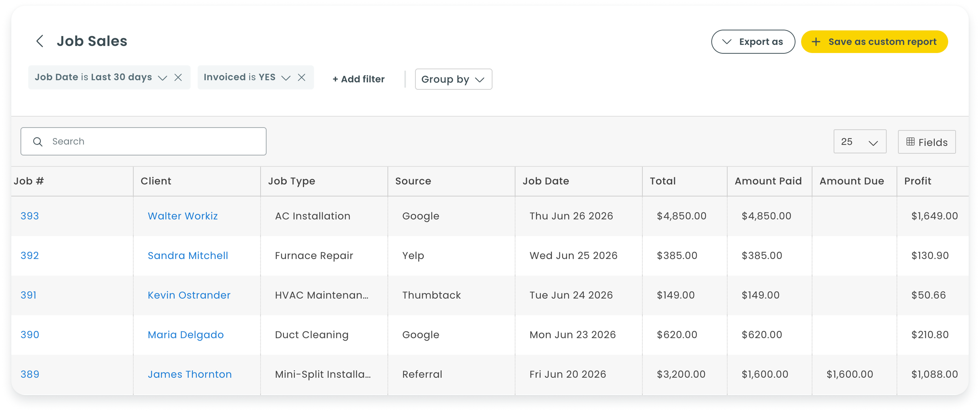
Task: Click the plus icon on Save as custom report
Action: point(816,42)
